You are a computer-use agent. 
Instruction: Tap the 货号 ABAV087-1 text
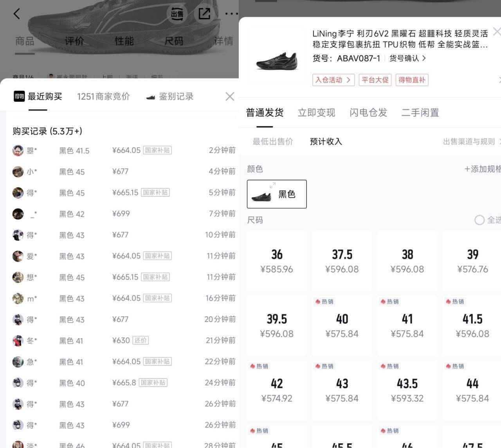346,58
